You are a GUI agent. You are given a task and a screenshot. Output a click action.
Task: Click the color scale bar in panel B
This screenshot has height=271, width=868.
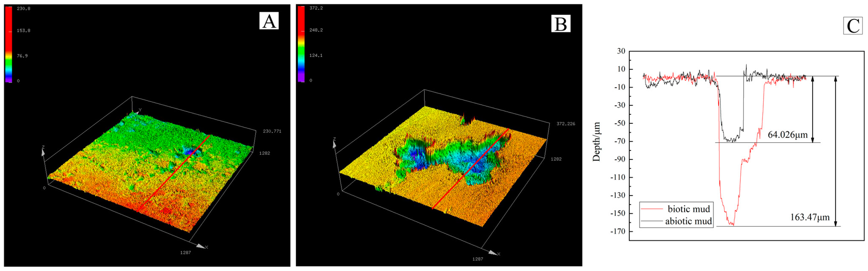coord(301,44)
